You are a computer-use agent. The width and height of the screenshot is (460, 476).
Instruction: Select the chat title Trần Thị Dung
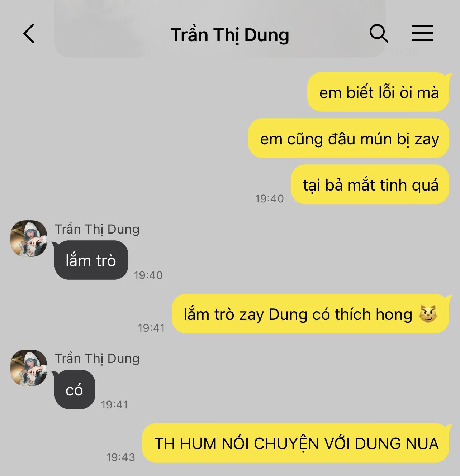(x=230, y=35)
